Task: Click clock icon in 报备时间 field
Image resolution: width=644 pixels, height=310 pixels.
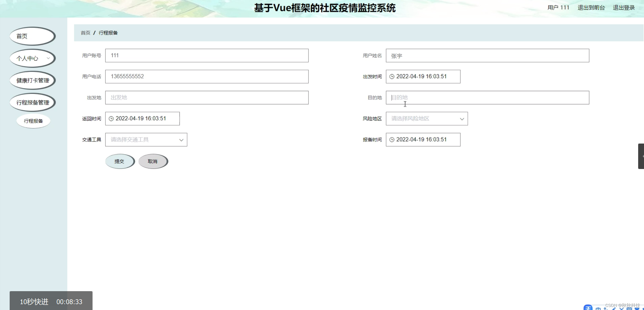Action: point(392,140)
